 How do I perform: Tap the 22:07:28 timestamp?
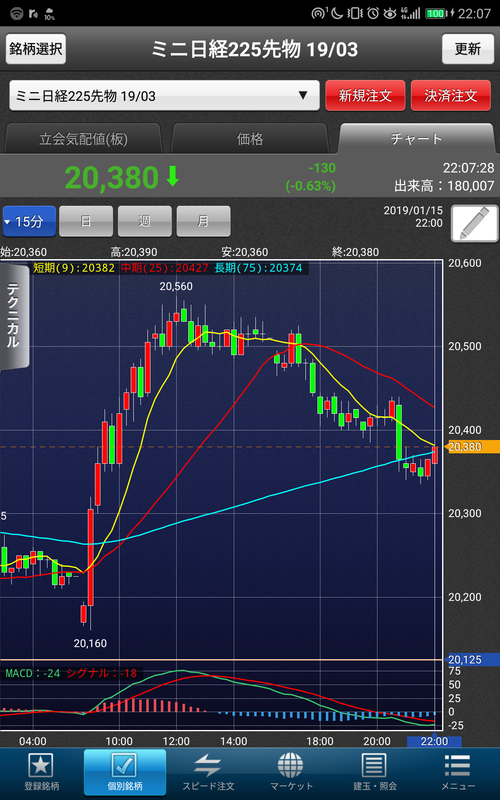468,168
